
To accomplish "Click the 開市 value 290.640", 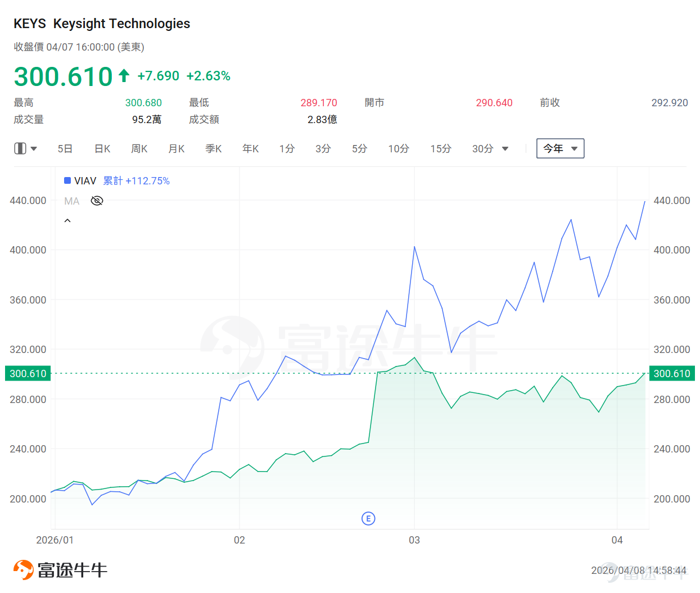I will pyautogui.click(x=494, y=103).
